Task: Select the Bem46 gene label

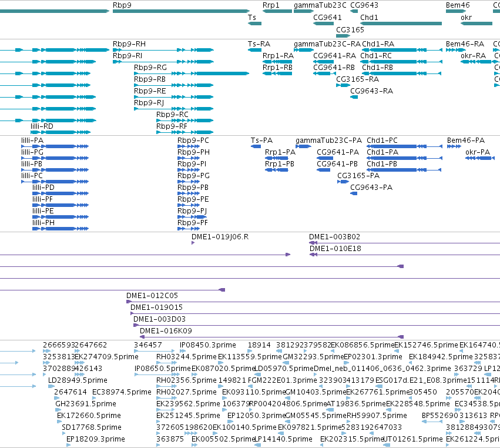Action: [x=458, y=5]
